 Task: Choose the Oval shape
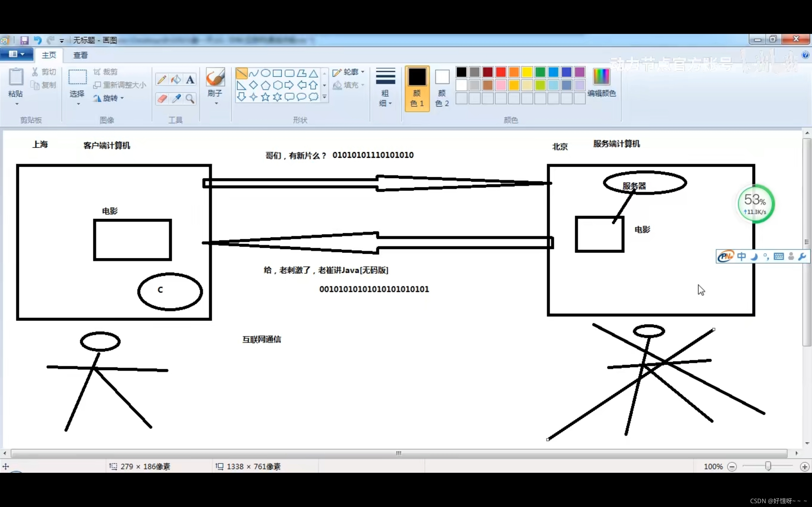coord(265,73)
